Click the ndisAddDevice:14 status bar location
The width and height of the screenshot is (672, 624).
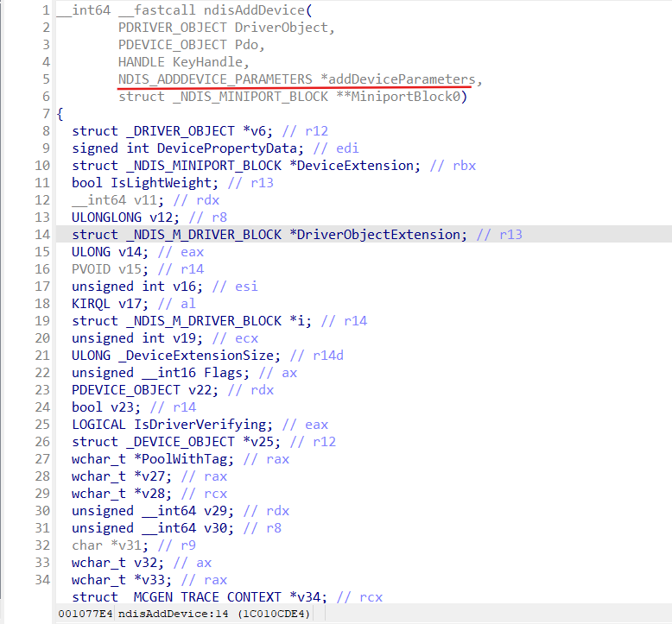(x=168, y=614)
